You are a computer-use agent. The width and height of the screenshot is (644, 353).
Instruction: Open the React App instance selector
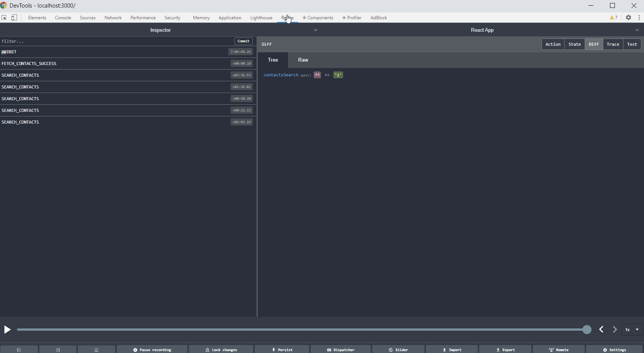click(637, 30)
